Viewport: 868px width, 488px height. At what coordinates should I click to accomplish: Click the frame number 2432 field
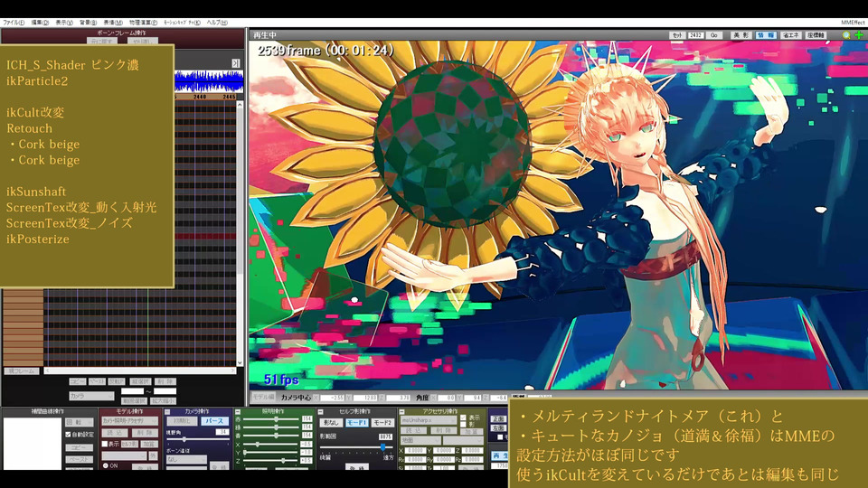695,35
